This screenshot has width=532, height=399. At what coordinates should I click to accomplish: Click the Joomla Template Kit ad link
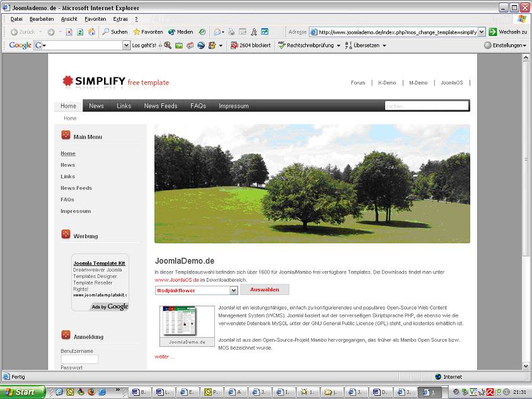pos(99,263)
